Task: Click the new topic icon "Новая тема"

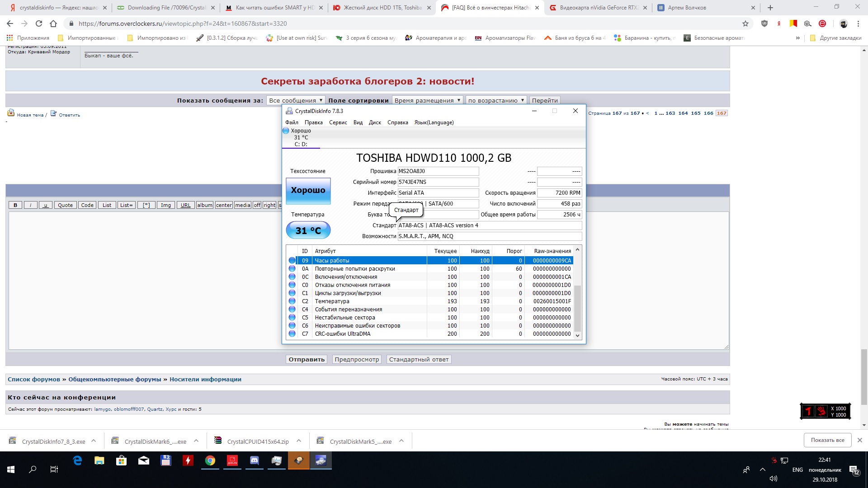Action: (x=11, y=113)
